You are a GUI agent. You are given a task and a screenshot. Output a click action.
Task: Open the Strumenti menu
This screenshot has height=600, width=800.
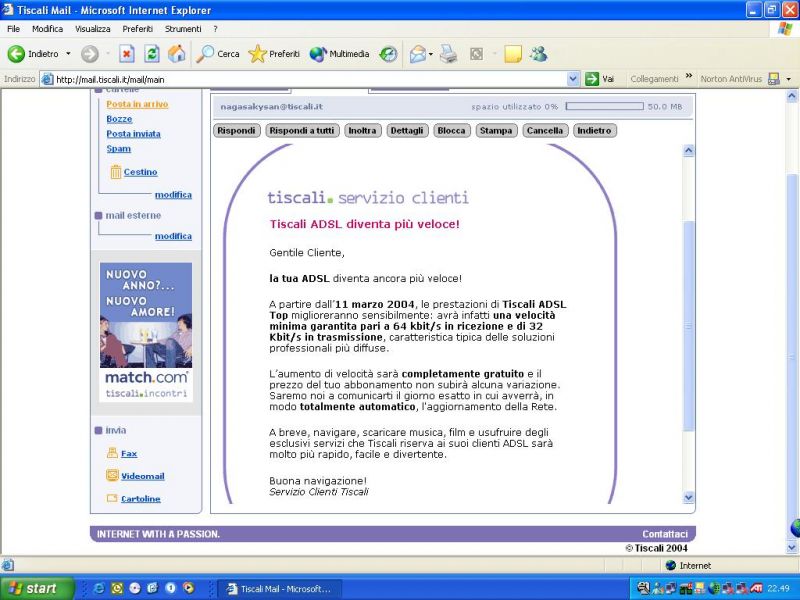pos(183,29)
